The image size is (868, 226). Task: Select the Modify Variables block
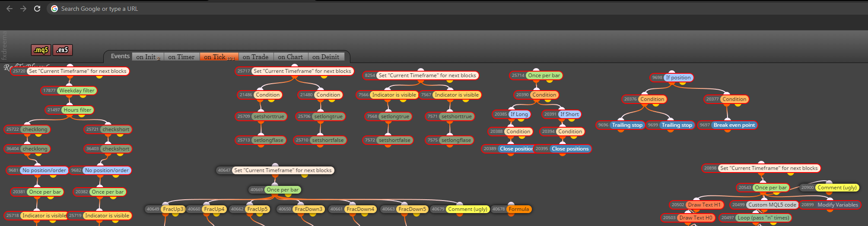coord(830,205)
